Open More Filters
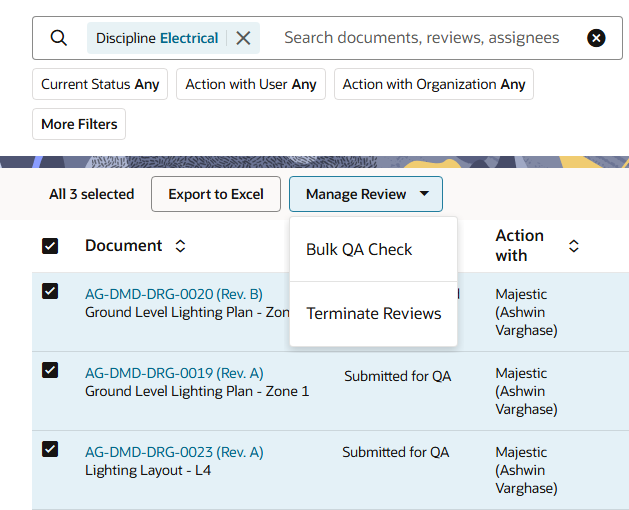 [79, 125]
